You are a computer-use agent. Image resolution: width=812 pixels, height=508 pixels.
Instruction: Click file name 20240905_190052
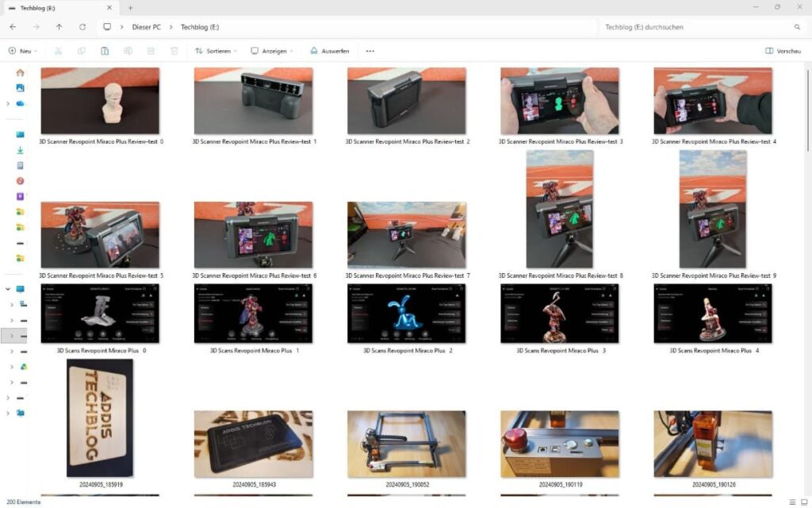point(407,485)
